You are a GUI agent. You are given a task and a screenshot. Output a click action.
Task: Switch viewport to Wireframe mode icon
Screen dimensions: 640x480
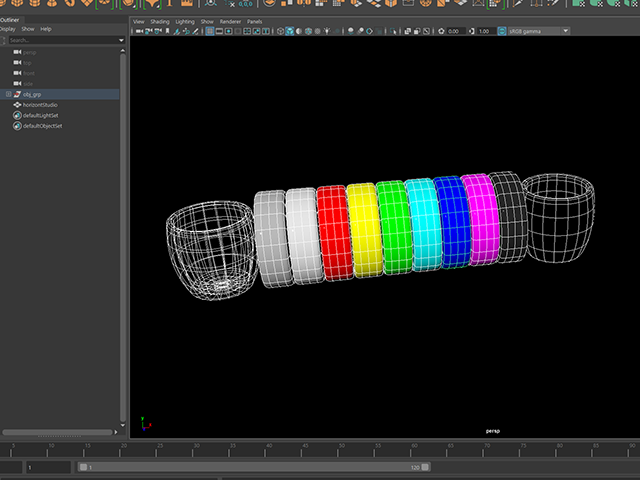pos(280,31)
